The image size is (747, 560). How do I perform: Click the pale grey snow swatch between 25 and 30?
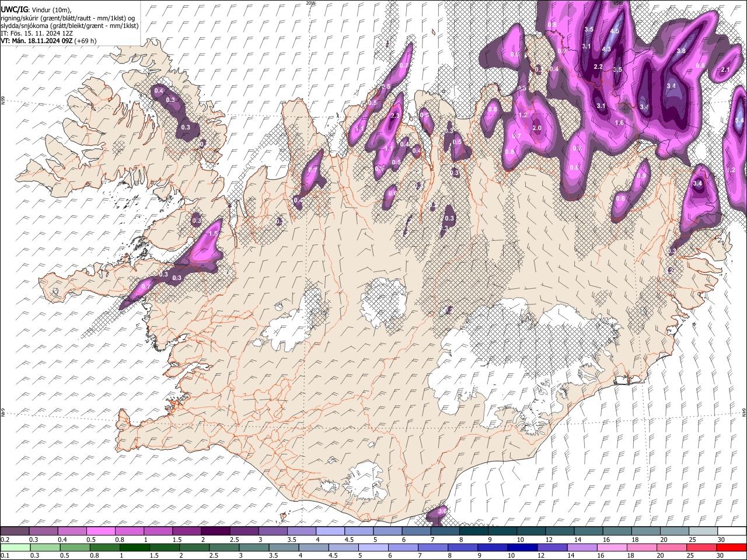click(x=702, y=531)
